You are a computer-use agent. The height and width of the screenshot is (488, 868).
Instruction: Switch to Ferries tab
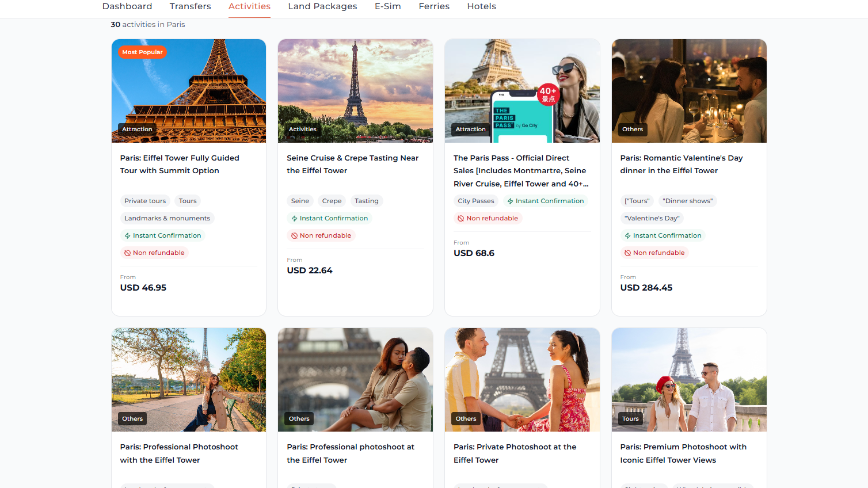pyautogui.click(x=434, y=6)
